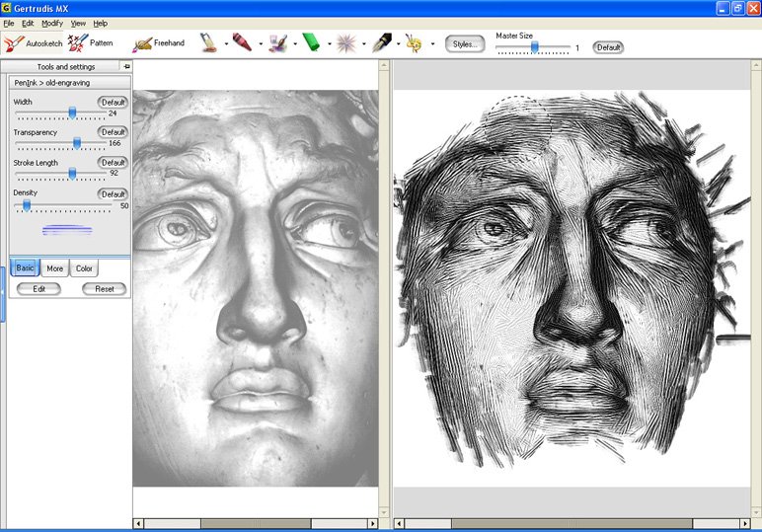Choose the paintbrush tool icon
Viewport: 762px width, 532px height.
[x=277, y=43]
